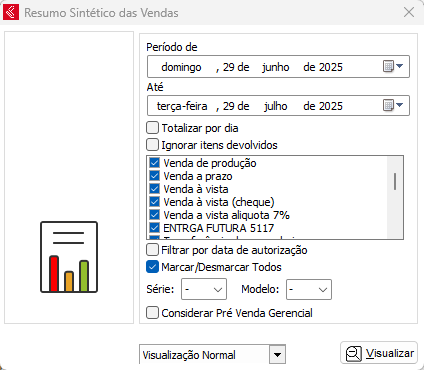The width and height of the screenshot is (424, 370).
Task: Select month julho in end date
Action: (276, 106)
